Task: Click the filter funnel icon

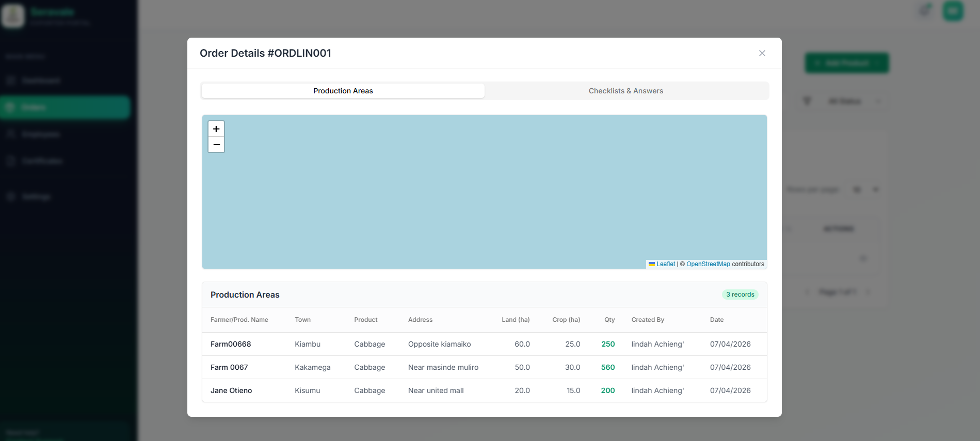Action: (x=807, y=101)
